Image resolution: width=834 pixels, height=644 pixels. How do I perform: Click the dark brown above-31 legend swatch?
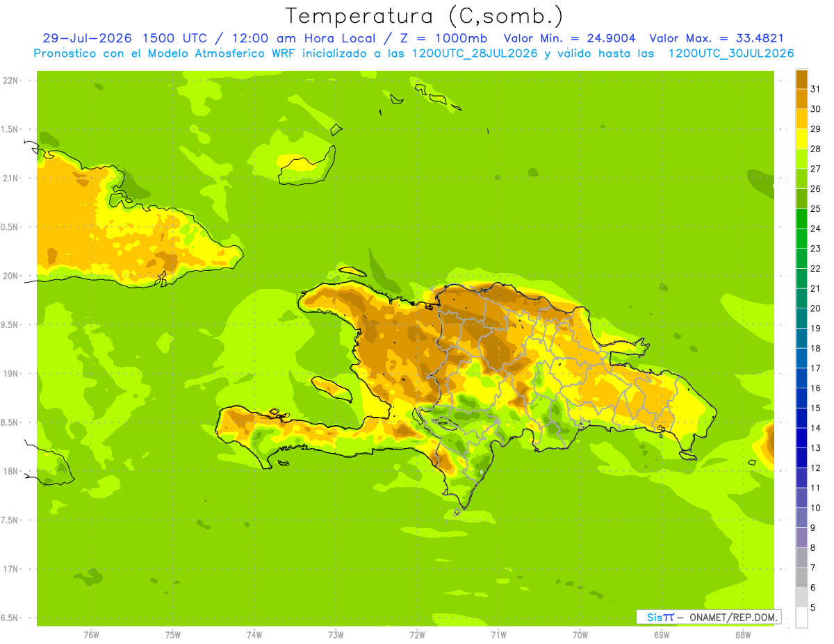click(801, 79)
